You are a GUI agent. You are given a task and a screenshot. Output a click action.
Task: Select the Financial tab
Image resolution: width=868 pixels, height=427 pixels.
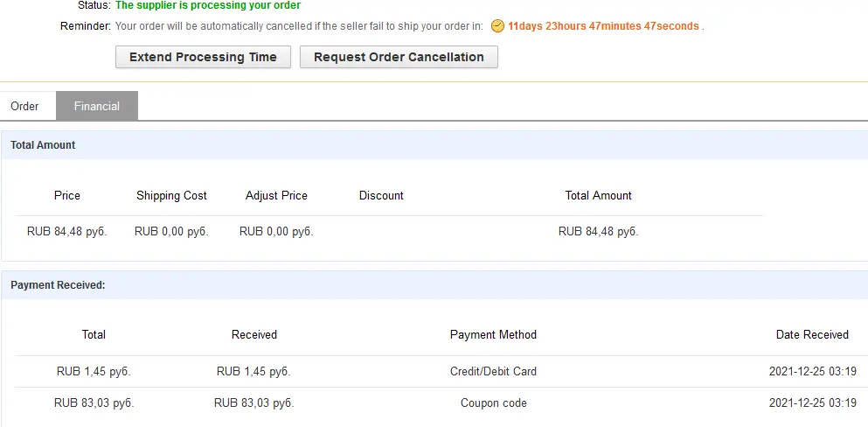tap(97, 106)
